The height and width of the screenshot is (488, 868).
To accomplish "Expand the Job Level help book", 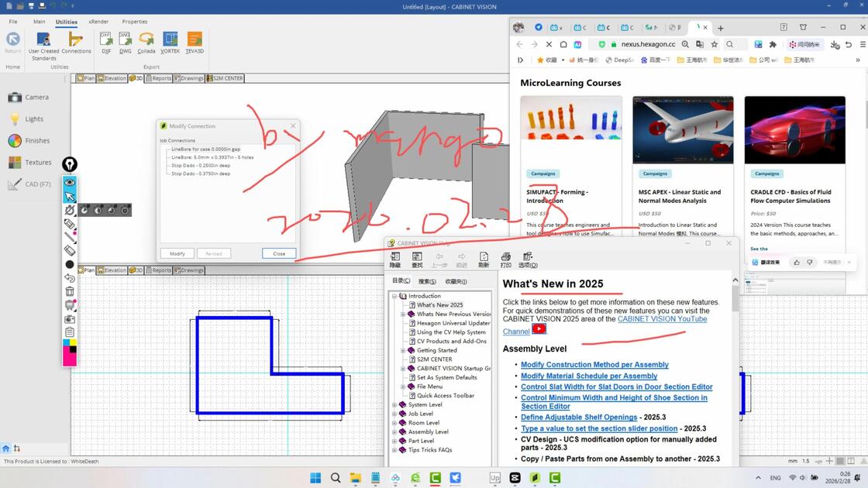I will tap(394, 414).
